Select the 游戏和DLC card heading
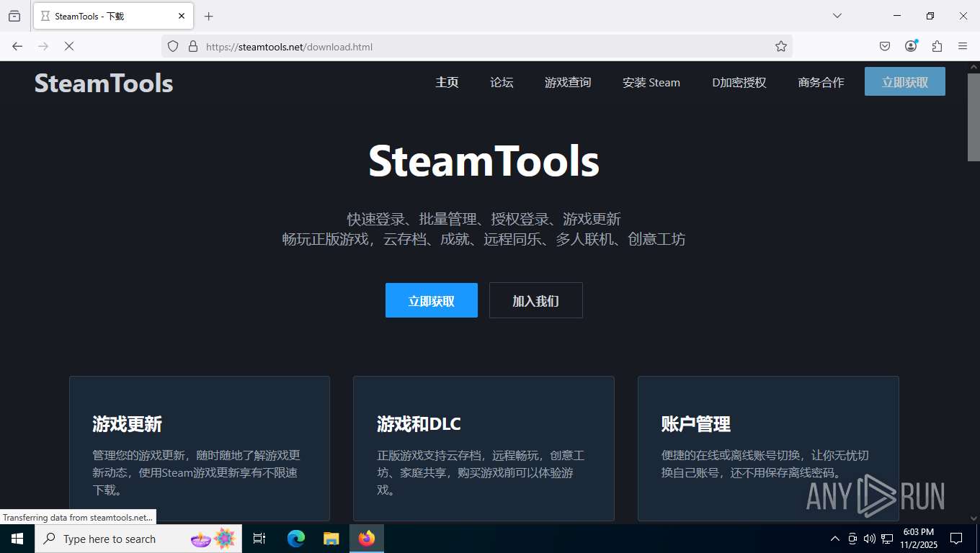The height and width of the screenshot is (553, 980). click(419, 424)
